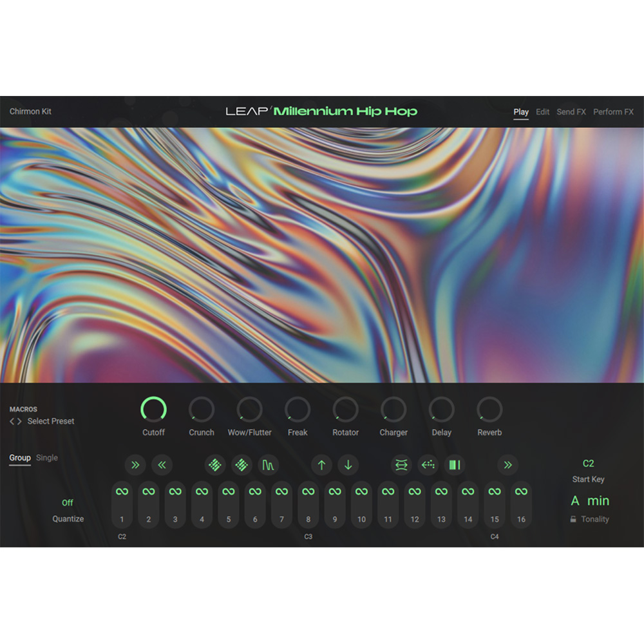Switch to the Edit tab
Viewport: 644px width, 644px height.
pyautogui.click(x=542, y=111)
